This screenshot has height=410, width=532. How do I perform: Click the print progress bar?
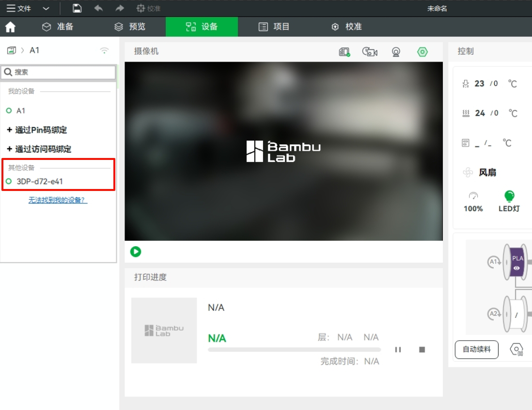pyautogui.click(x=294, y=349)
